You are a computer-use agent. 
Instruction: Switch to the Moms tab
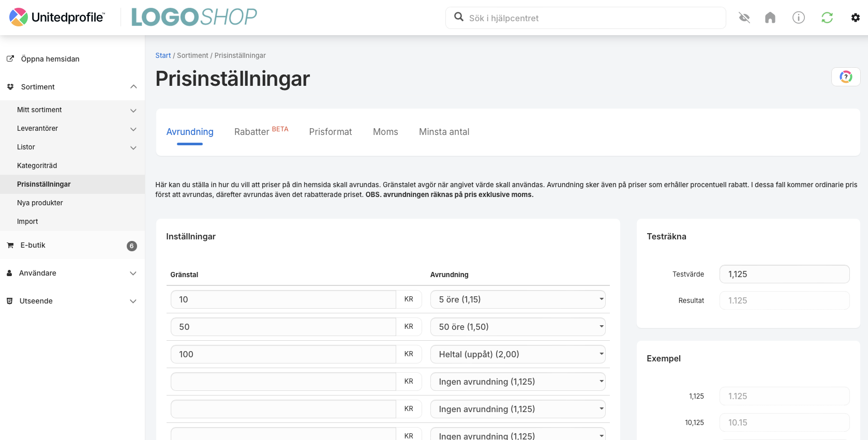coord(385,132)
